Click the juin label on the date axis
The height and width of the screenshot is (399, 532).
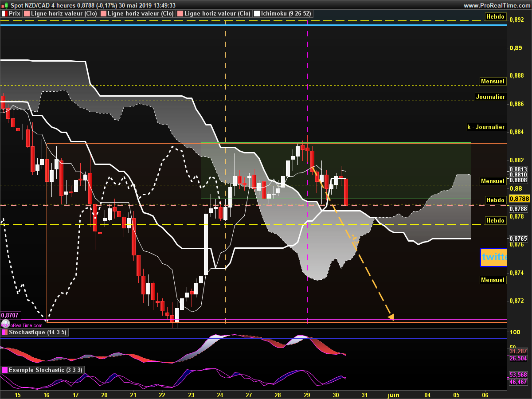pos(393,395)
